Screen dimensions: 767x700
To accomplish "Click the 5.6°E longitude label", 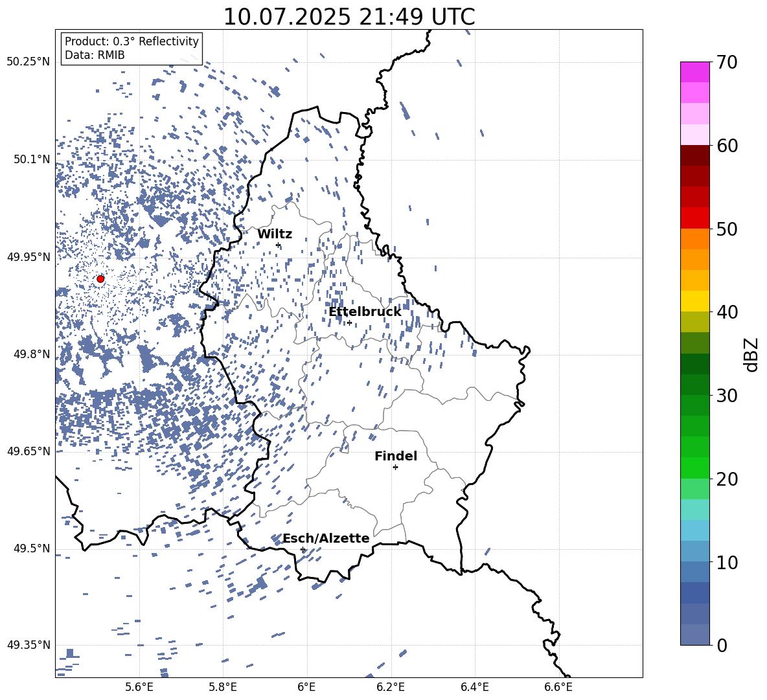I will tap(139, 687).
